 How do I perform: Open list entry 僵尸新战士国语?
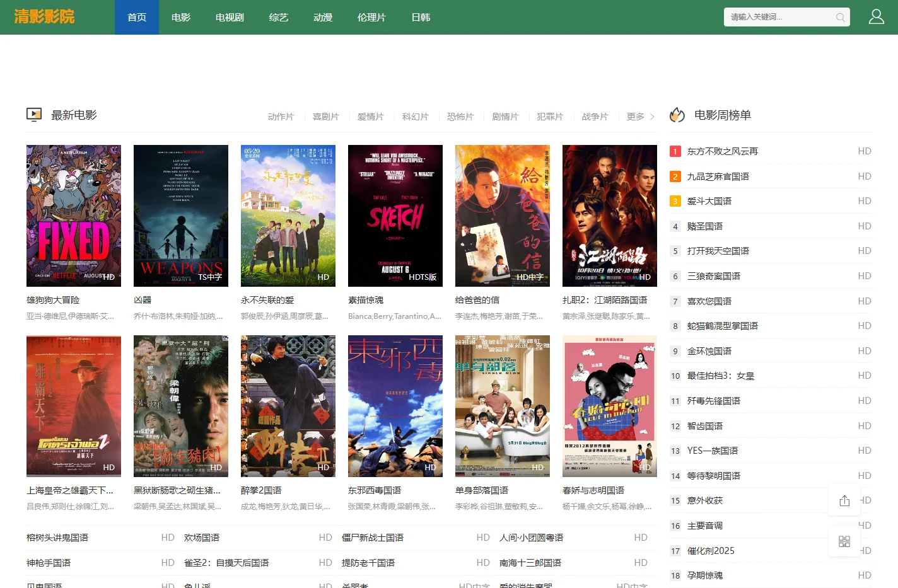373,538
